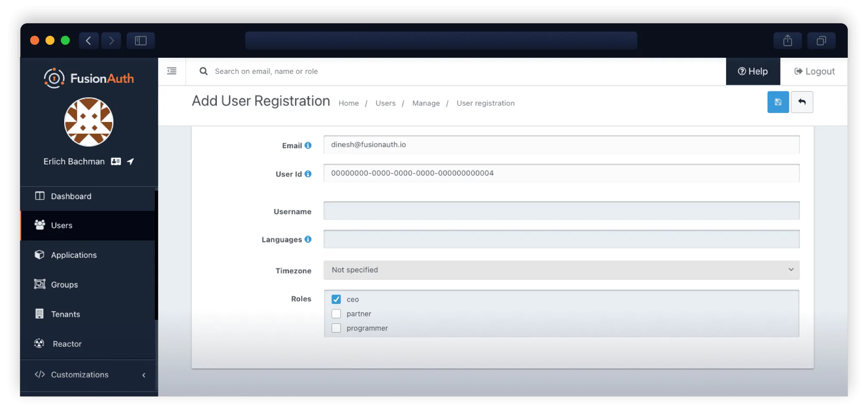Follow the Users breadcrumb link
This screenshot has width=868, height=407.
coord(385,103)
